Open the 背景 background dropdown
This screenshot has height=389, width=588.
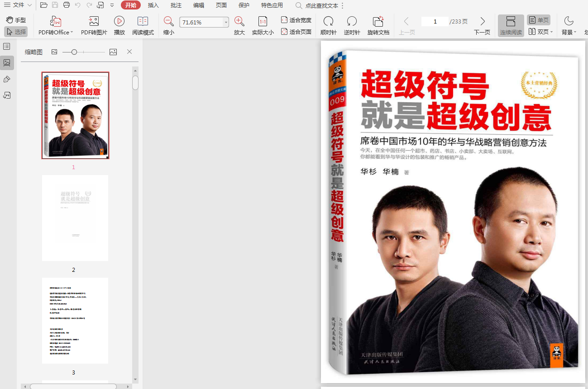569,26
